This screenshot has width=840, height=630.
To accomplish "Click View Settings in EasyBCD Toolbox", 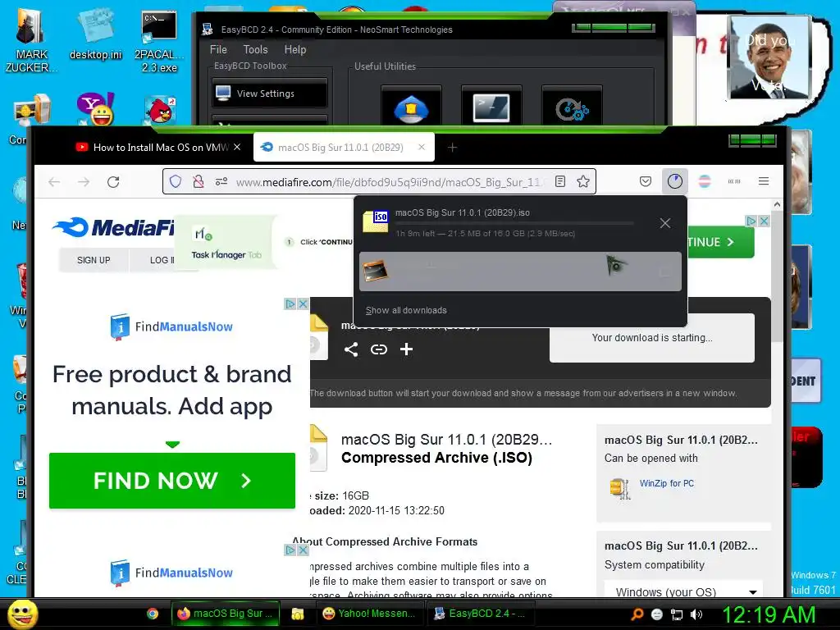I will click(x=269, y=94).
